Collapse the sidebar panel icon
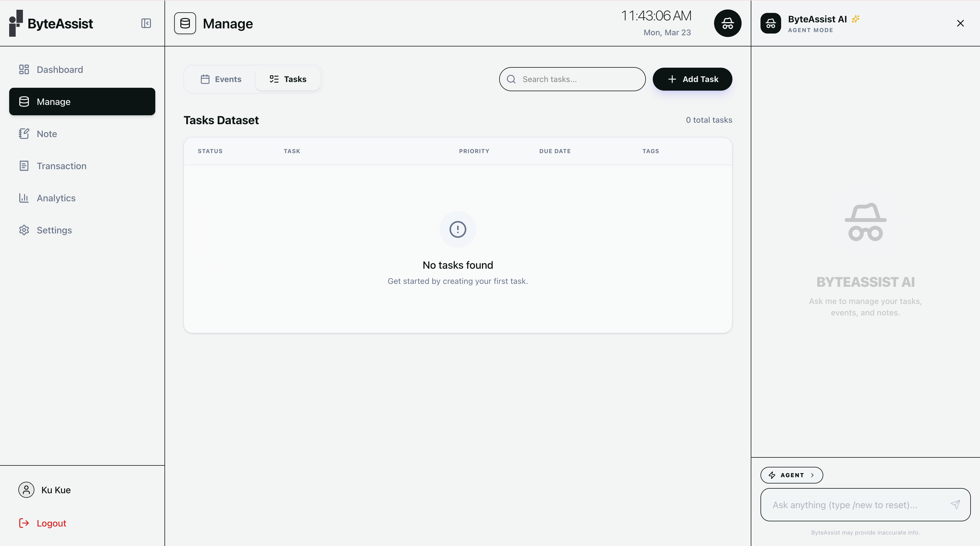Image resolution: width=980 pixels, height=546 pixels. pyautogui.click(x=146, y=23)
